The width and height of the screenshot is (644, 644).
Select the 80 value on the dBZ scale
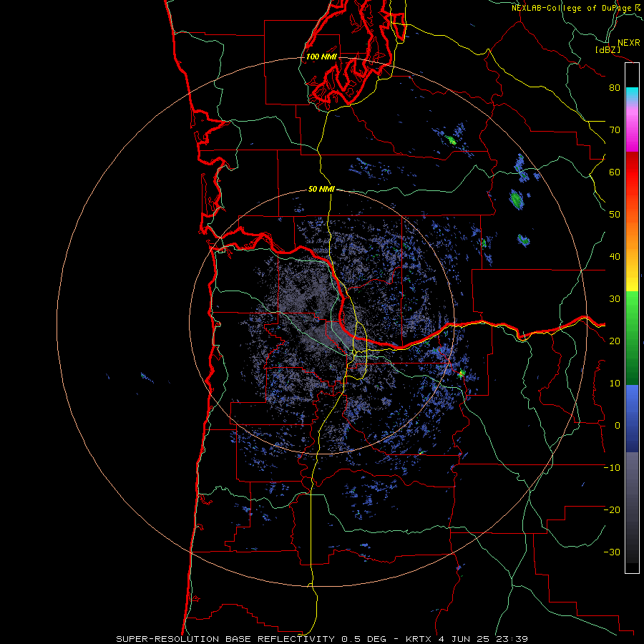[x=615, y=88]
